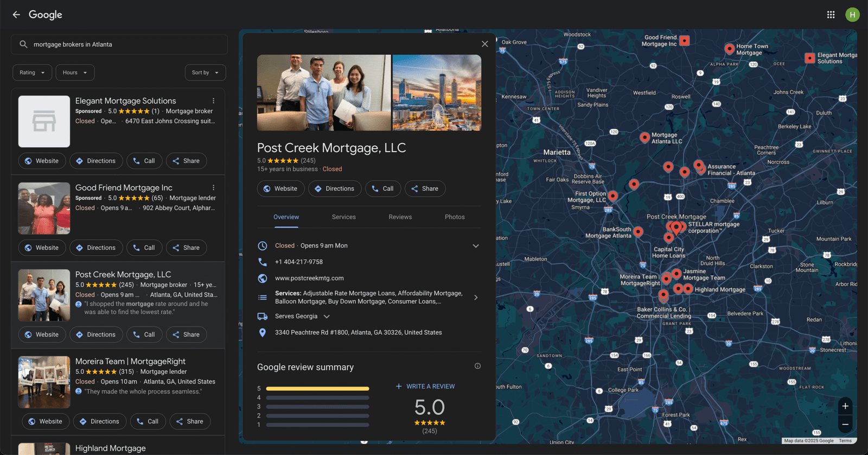The width and height of the screenshot is (868, 455).
Task: Open review summary info icon
Action: [x=477, y=366]
